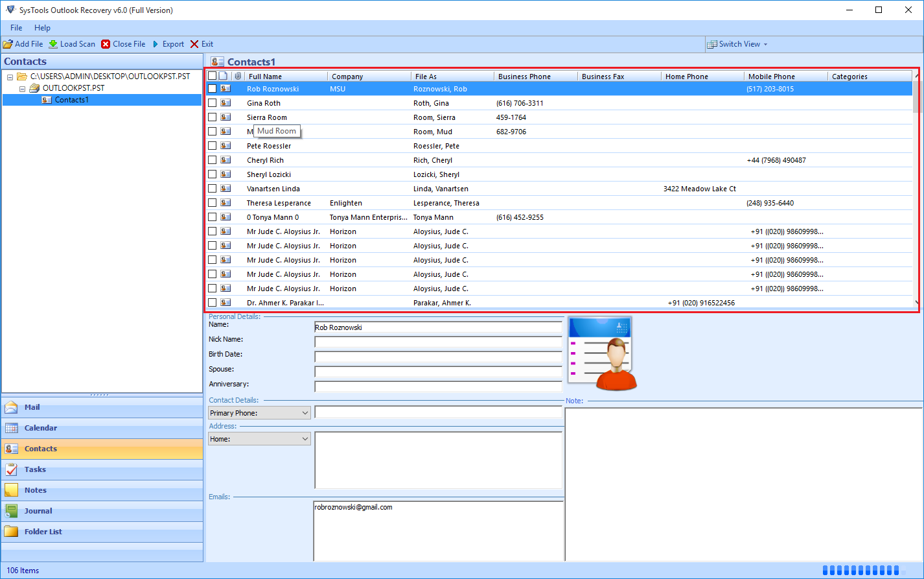Click the red Exit X icon

194,44
